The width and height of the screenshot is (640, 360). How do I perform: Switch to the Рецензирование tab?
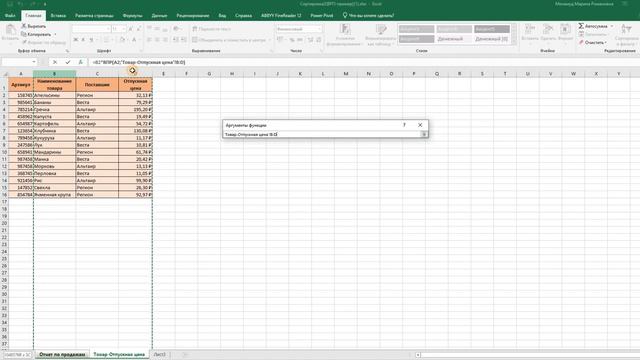pos(193,16)
